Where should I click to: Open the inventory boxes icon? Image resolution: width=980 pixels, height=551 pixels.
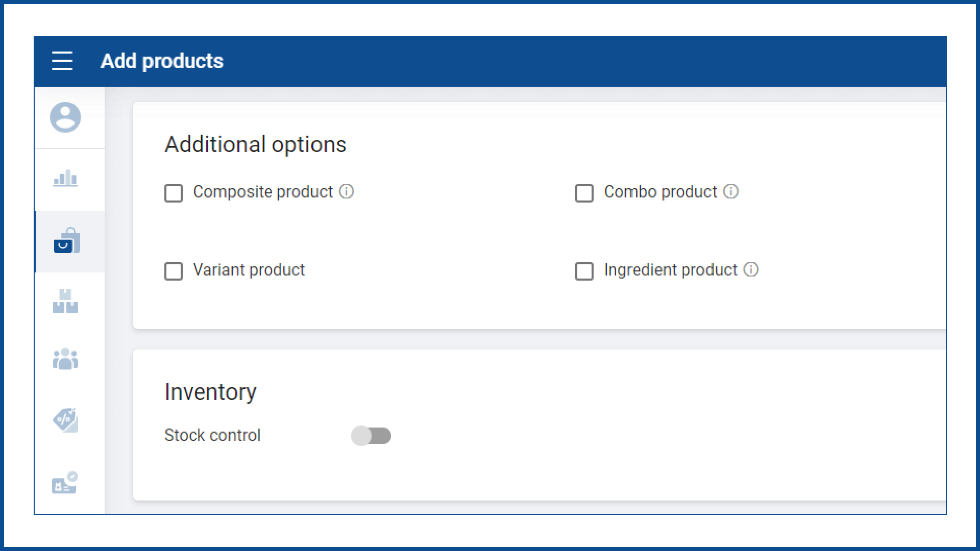tap(65, 301)
